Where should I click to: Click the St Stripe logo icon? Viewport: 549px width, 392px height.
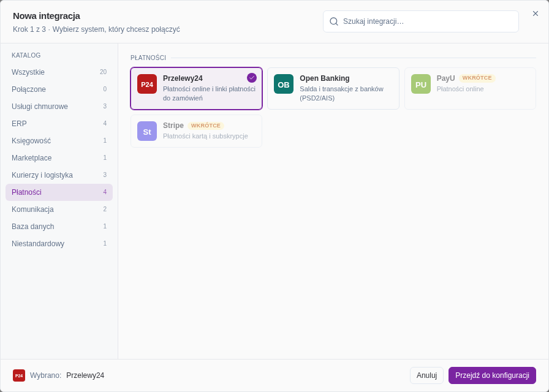[x=147, y=131]
